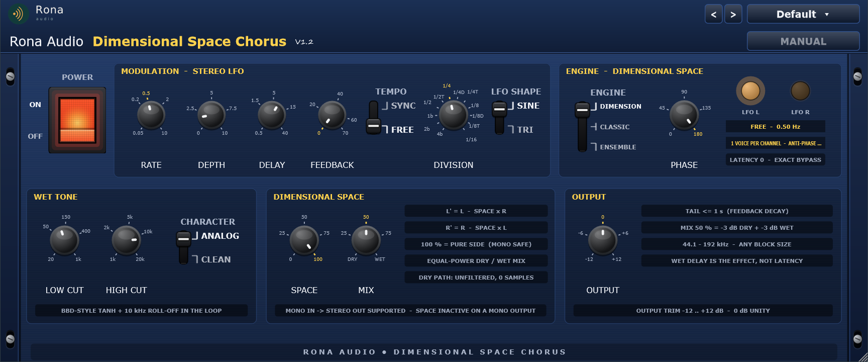Click the '+12' mark on Output dial

point(616,259)
